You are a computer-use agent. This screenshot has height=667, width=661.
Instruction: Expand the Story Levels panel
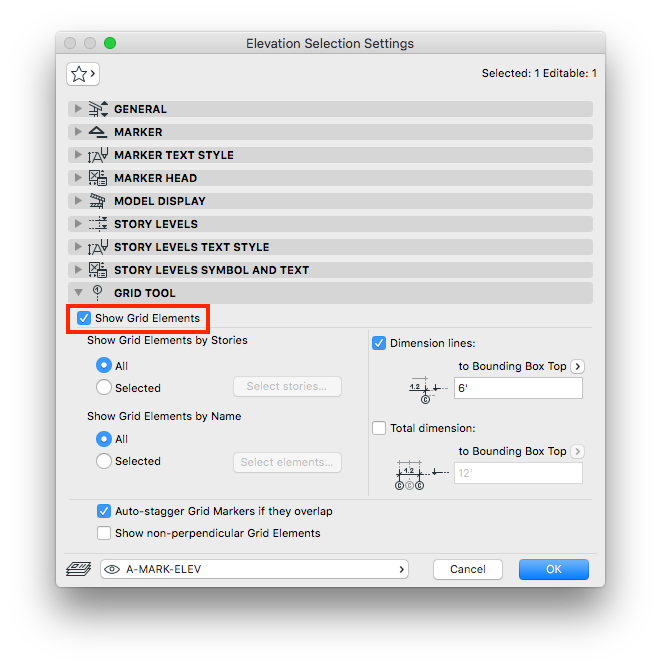click(x=78, y=224)
